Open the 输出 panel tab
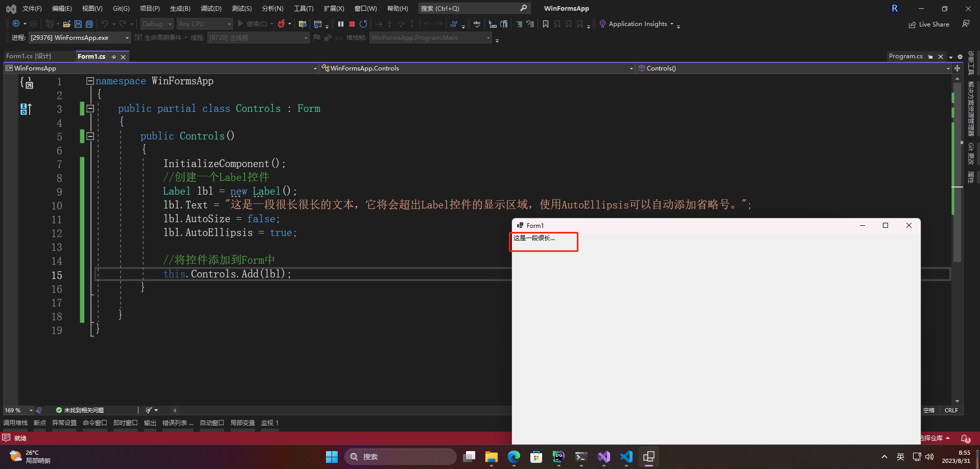The width and height of the screenshot is (980, 469). 150,423
